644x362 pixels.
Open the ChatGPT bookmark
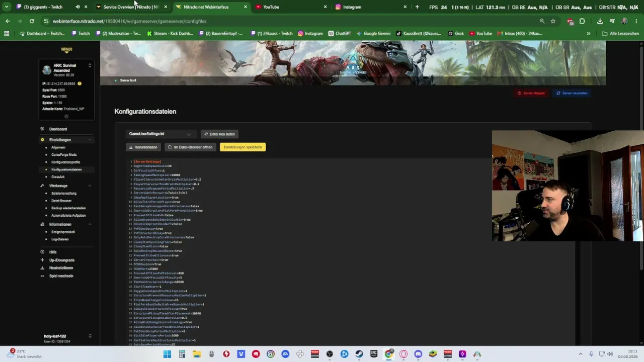pyautogui.click(x=340, y=34)
